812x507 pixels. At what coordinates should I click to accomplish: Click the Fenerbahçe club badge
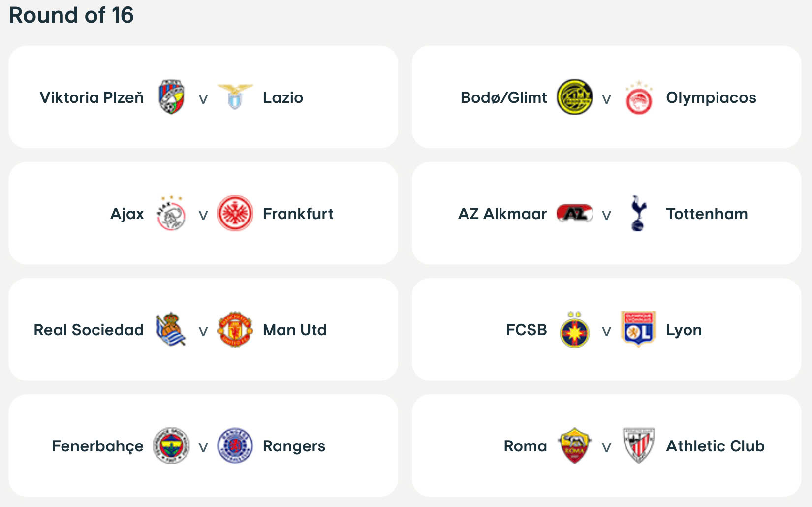[x=171, y=445]
